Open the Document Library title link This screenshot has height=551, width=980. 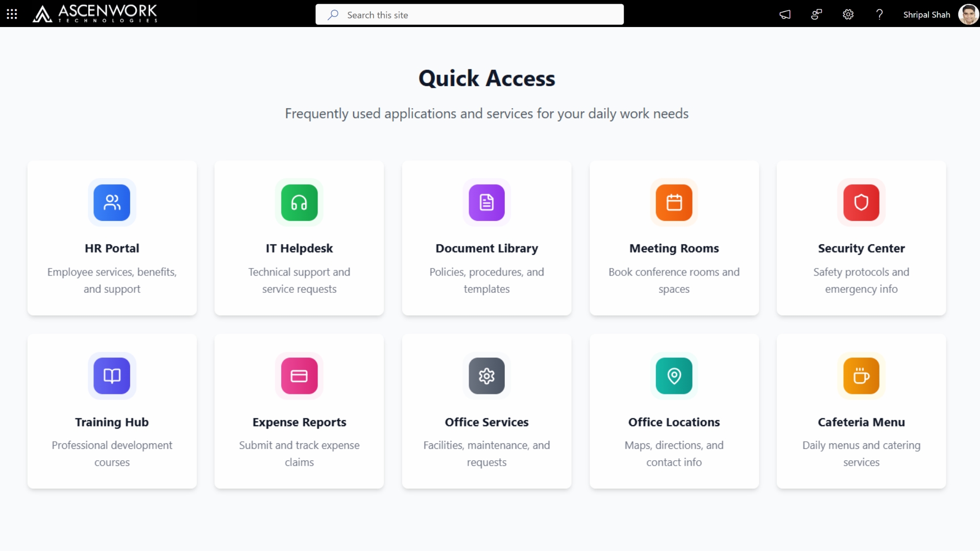[486, 248]
